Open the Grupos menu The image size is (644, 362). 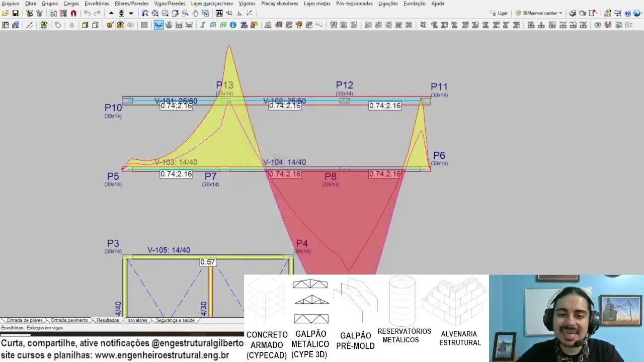coord(50,4)
